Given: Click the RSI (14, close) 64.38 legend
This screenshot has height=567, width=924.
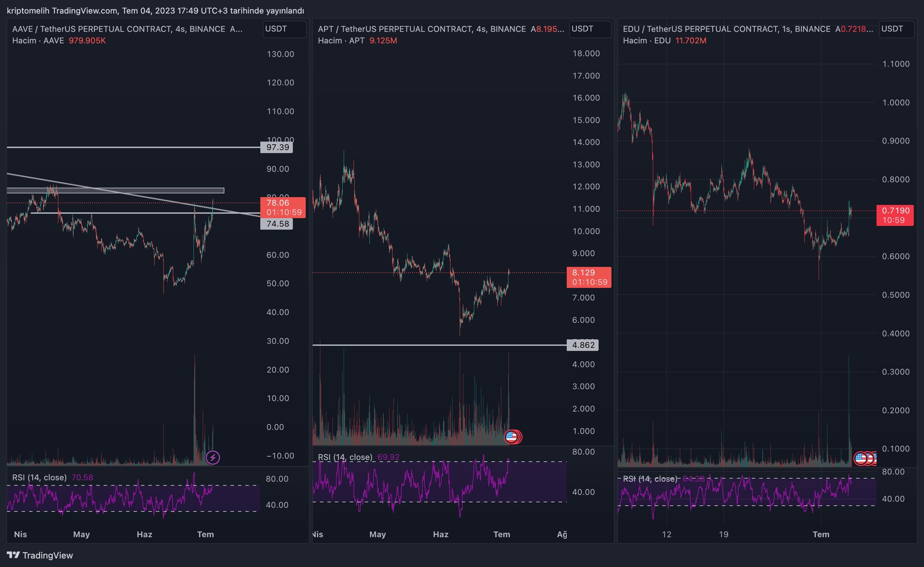Looking at the screenshot, I should point(664,479).
